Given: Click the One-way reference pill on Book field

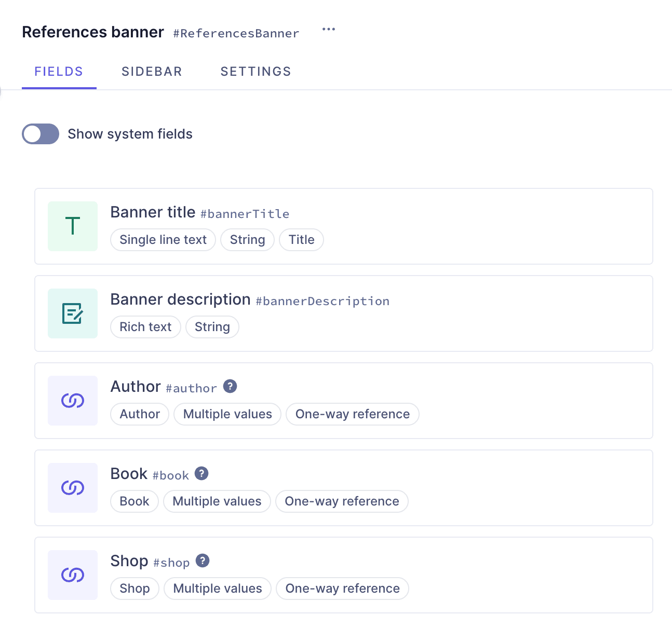Looking at the screenshot, I should [x=342, y=501].
